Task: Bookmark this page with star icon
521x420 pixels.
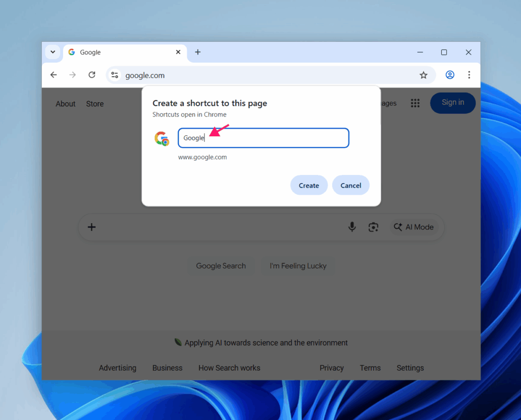Action: tap(423, 75)
